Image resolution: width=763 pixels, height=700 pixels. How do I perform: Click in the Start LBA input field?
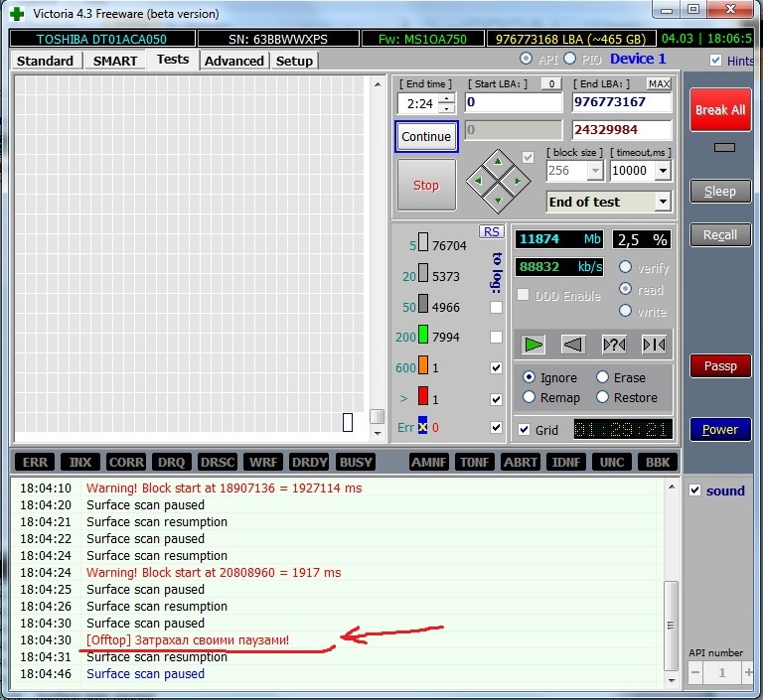(x=512, y=102)
